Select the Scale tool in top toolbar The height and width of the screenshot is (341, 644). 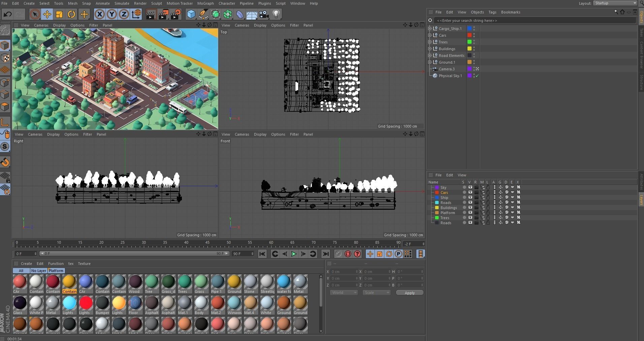(59, 14)
